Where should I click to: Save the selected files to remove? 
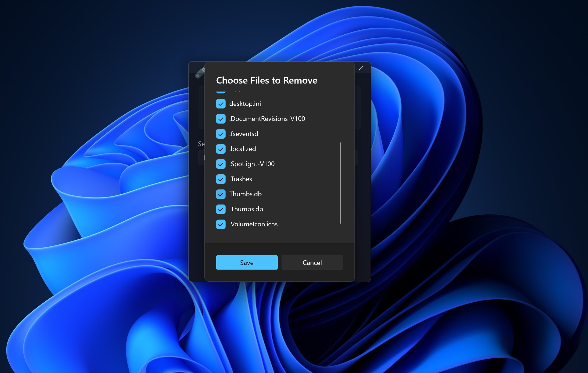click(x=247, y=263)
